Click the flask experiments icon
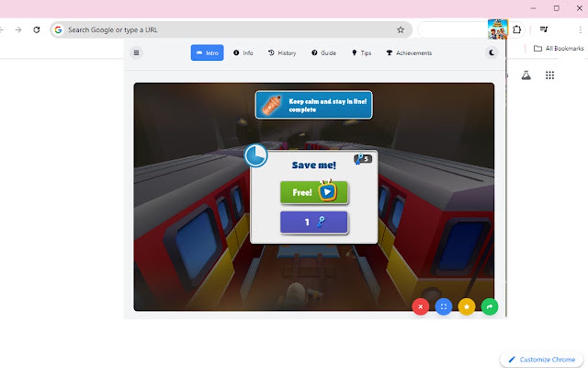Screen dimensions: 588x368 click(526, 75)
